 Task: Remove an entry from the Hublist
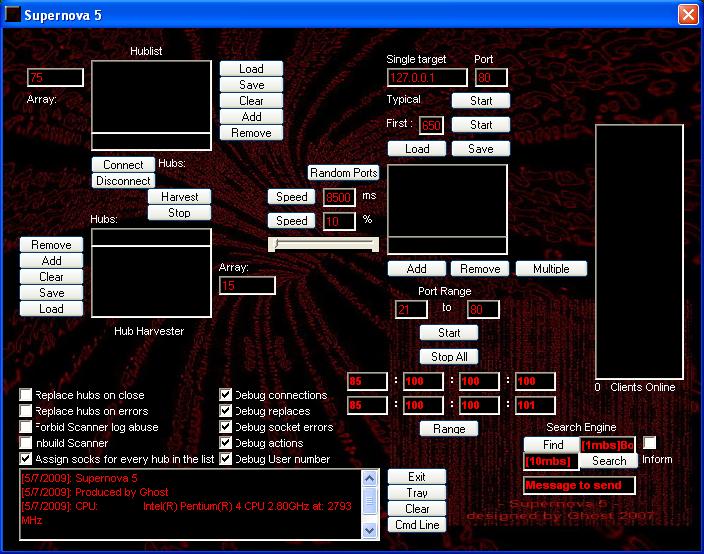point(251,133)
